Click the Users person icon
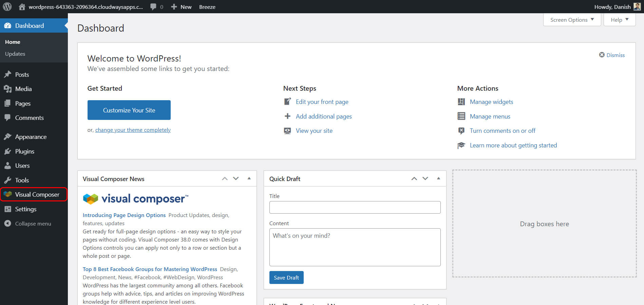This screenshot has height=305, width=644. click(x=7, y=165)
